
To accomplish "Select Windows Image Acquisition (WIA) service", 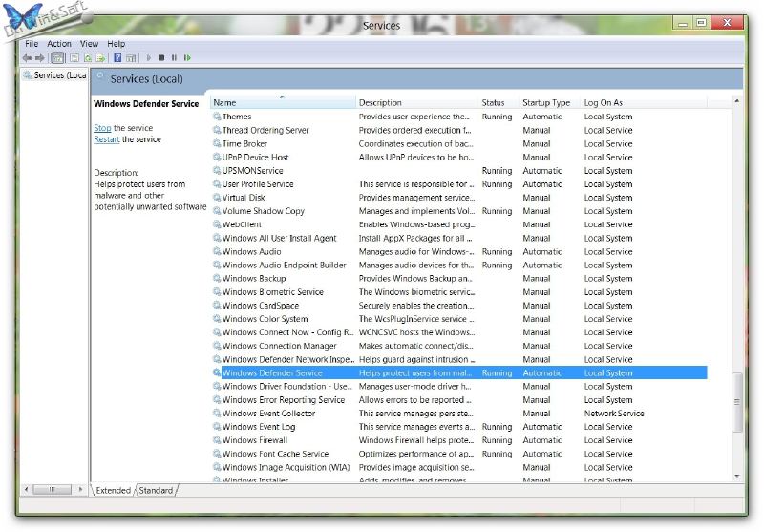I will (459, 468).
